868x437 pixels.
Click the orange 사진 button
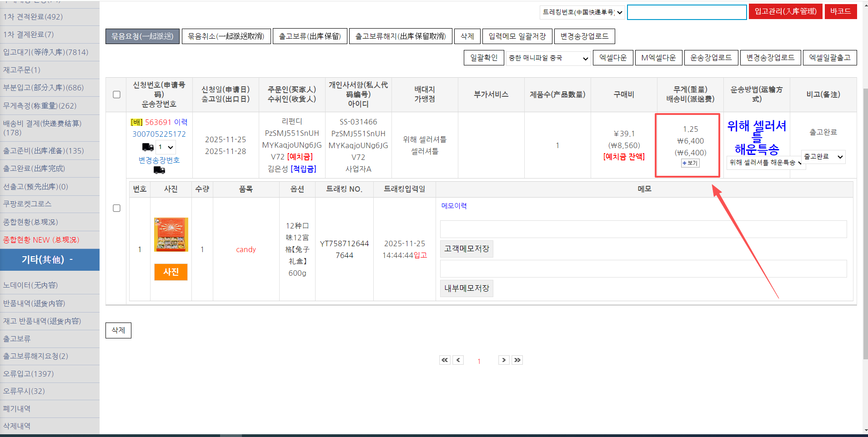coord(171,272)
